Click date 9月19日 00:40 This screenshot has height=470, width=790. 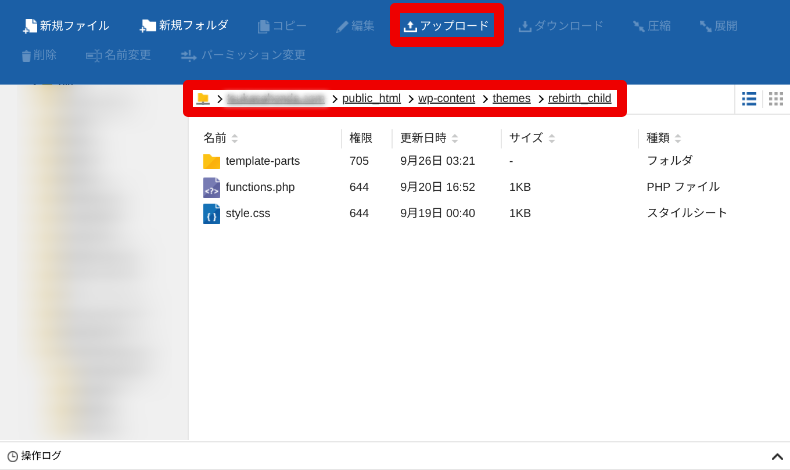437,214
